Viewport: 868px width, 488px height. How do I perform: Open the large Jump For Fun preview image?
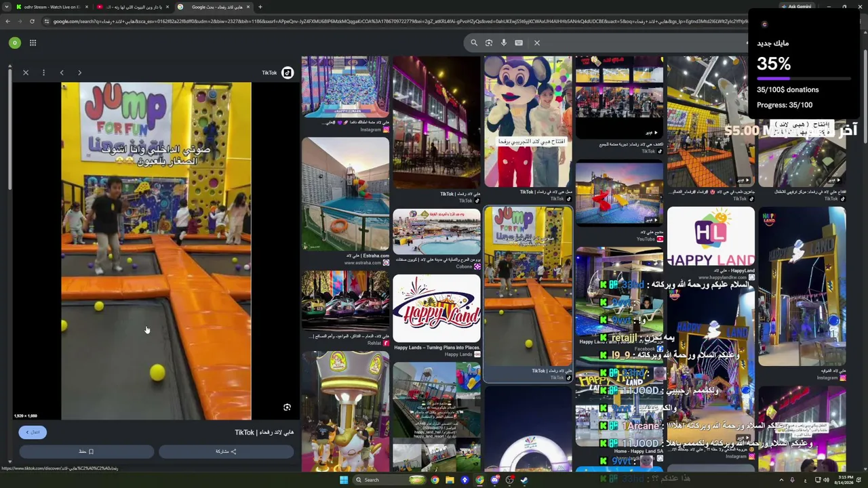[156, 251]
